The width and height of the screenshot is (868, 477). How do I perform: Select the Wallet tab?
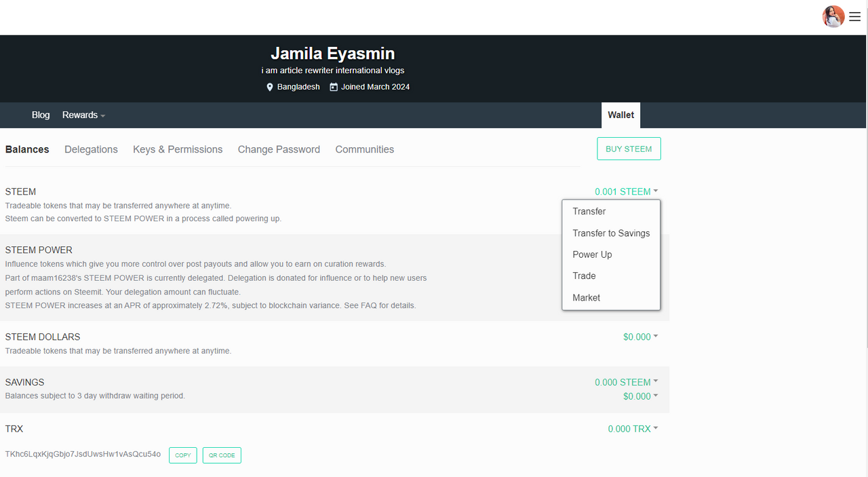620,115
